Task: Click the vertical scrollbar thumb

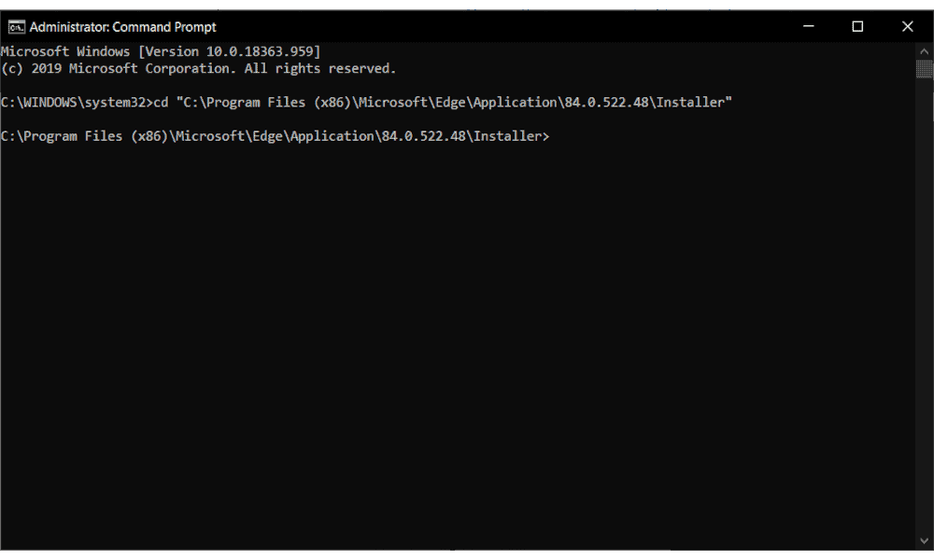Action: coord(924,69)
